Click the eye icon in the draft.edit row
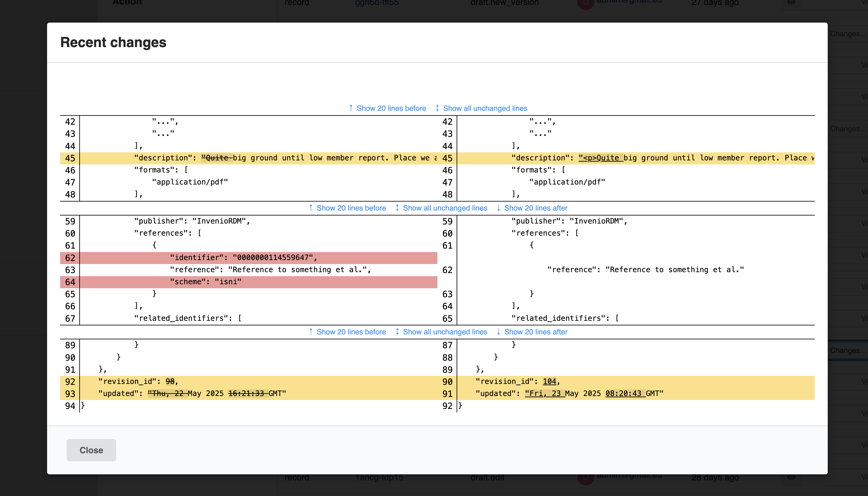The width and height of the screenshot is (868, 496). (791, 477)
